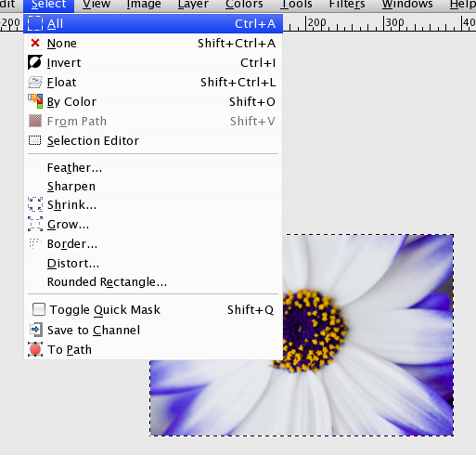Image resolution: width=476 pixels, height=455 pixels.
Task: Click the Grow selection arrows icon
Action: click(35, 224)
